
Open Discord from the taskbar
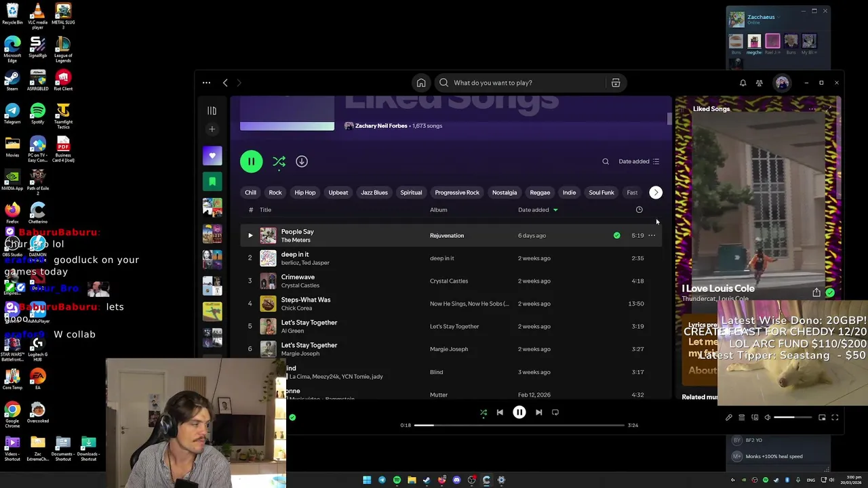click(456, 480)
